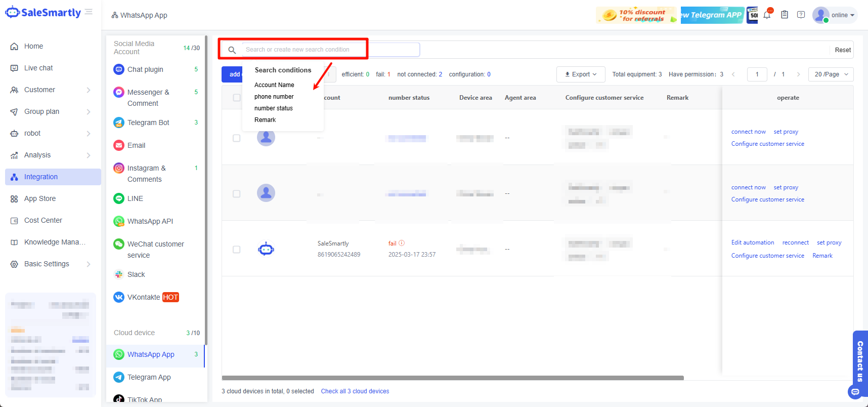868x407 pixels.
Task: Collapse sidebar using the hamburger icon
Action: coord(89,12)
